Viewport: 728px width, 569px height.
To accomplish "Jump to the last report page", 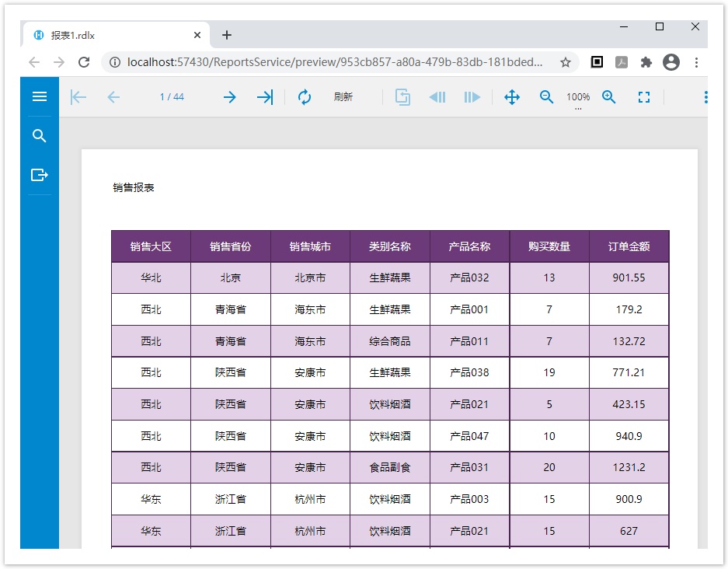I will [x=265, y=97].
